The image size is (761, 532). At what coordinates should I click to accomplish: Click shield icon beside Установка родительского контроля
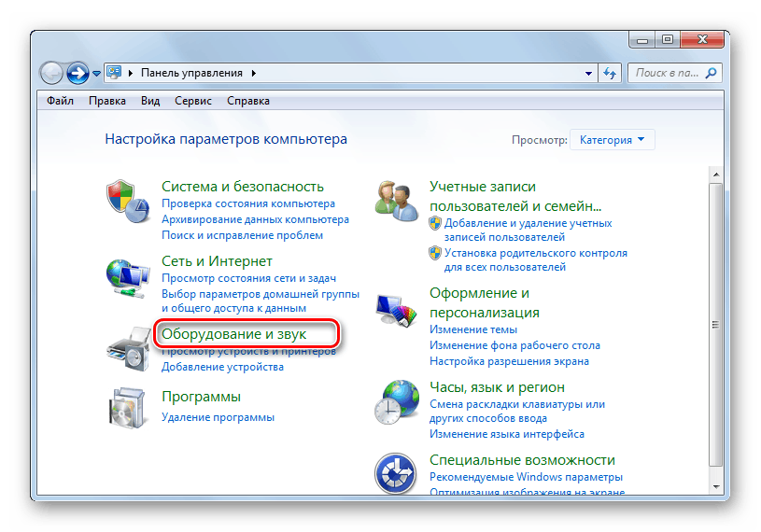coord(435,253)
